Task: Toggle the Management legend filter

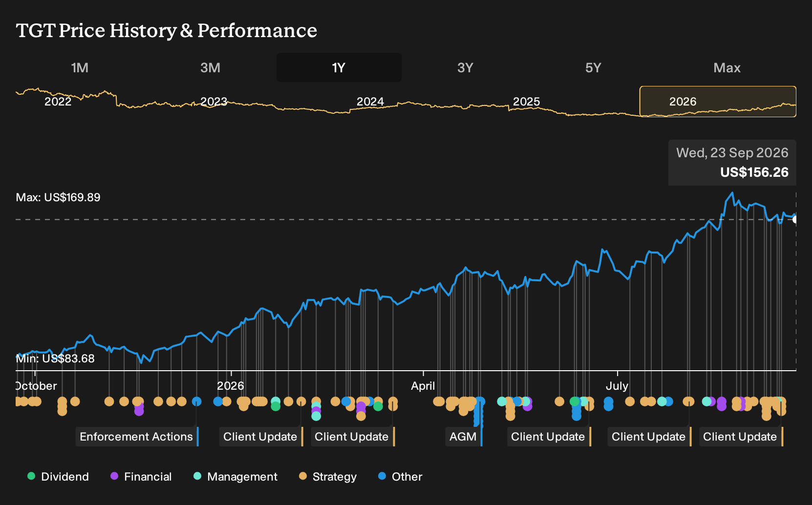Action: 235,477
